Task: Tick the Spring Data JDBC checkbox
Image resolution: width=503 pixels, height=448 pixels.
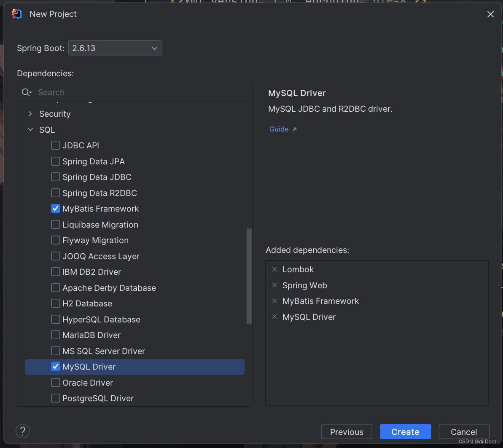Action: [x=56, y=177]
